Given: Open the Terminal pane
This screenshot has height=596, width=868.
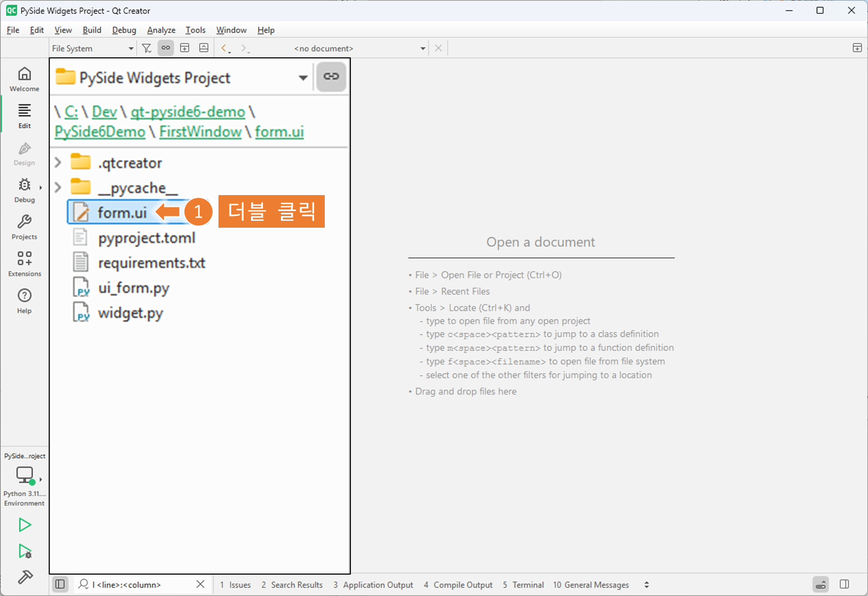Looking at the screenshot, I should pos(523,585).
